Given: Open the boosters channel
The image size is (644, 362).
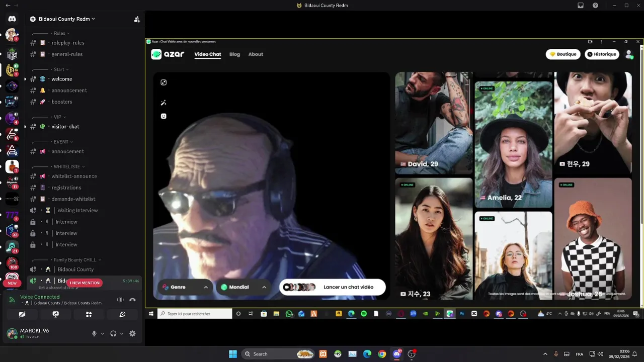Looking at the screenshot, I should (84, 102).
